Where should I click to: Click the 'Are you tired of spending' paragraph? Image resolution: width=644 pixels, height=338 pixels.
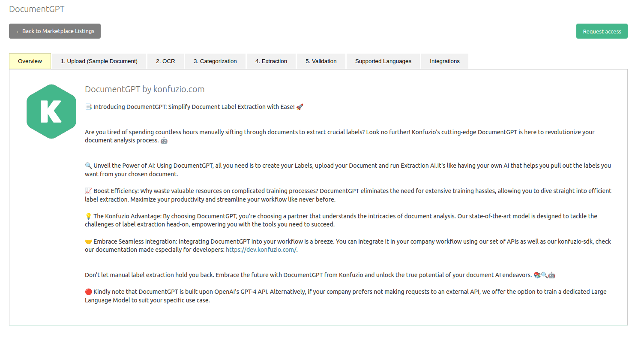pos(340,136)
